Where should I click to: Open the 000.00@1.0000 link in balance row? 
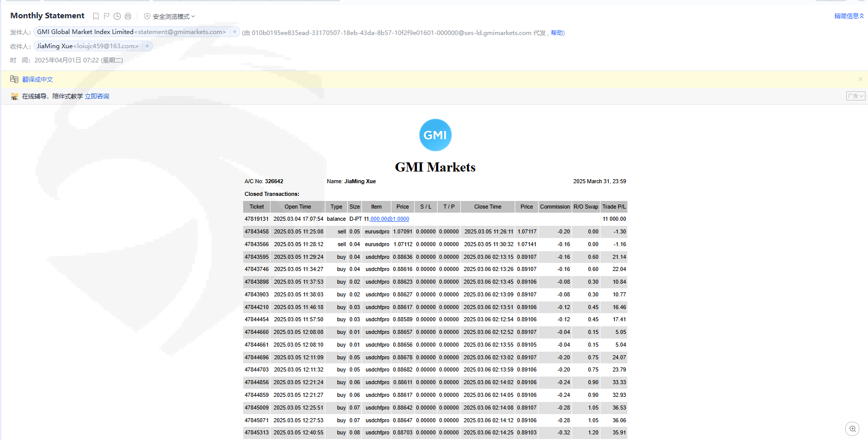click(x=390, y=219)
